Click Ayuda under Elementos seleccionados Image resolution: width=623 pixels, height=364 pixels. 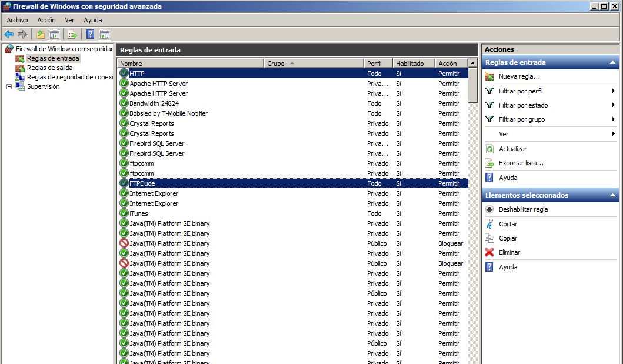(508, 267)
